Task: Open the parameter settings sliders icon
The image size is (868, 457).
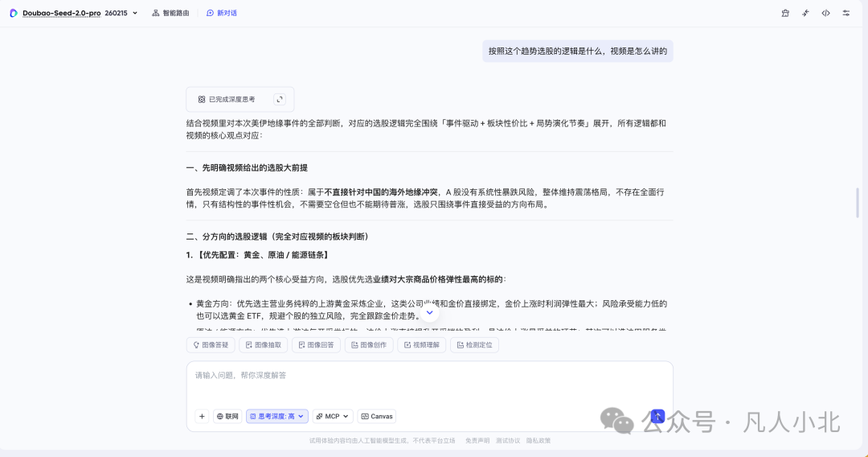Action: (845, 13)
